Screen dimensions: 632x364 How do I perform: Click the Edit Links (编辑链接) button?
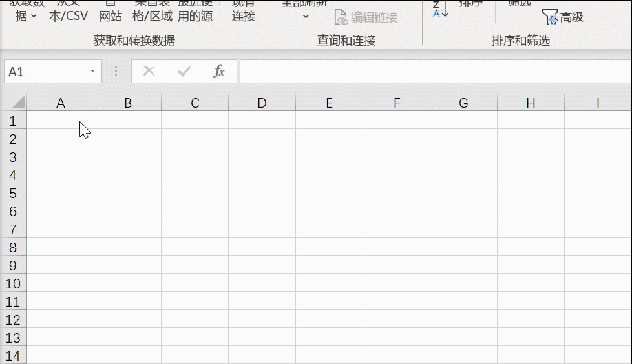(x=366, y=17)
